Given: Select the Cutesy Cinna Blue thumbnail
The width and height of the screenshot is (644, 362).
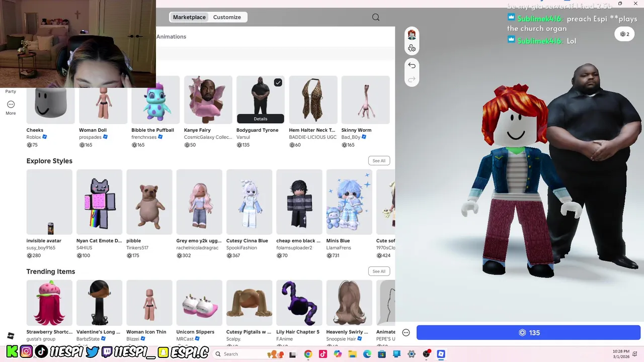Looking at the screenshot, I should (249, 202).
